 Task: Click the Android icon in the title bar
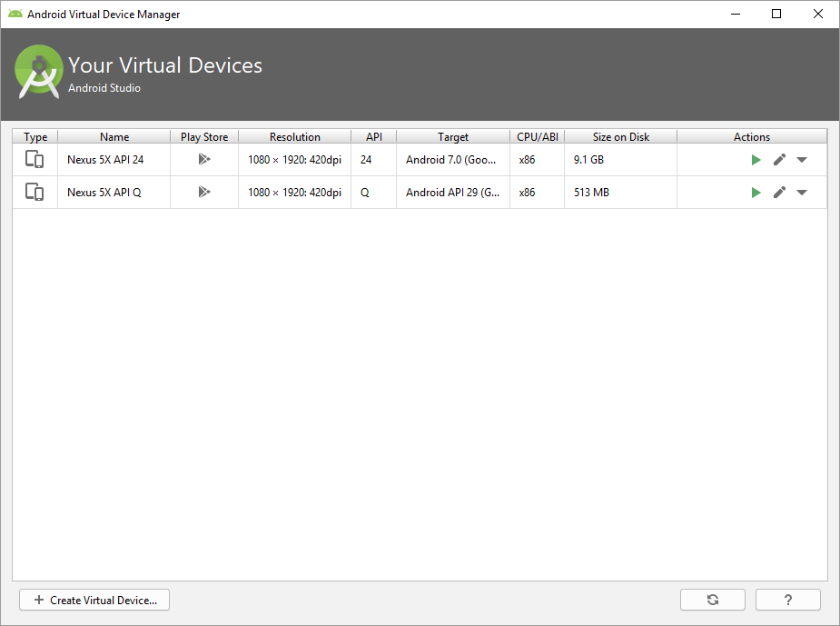[15, 14]
